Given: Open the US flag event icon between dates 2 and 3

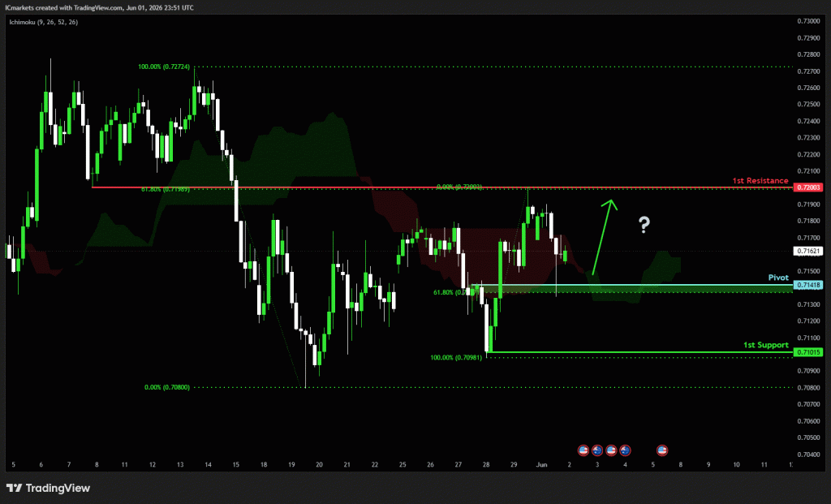Looking at the screenshot, I should point(583,450).
